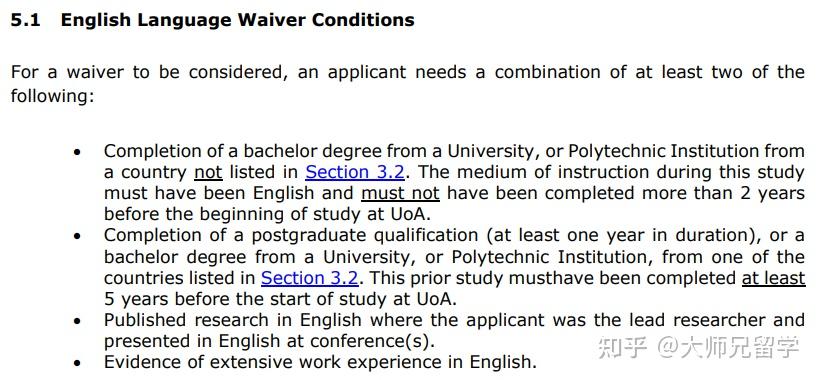
Task: Click the 知乎 watermark logo text
Action: pos(622,347)
